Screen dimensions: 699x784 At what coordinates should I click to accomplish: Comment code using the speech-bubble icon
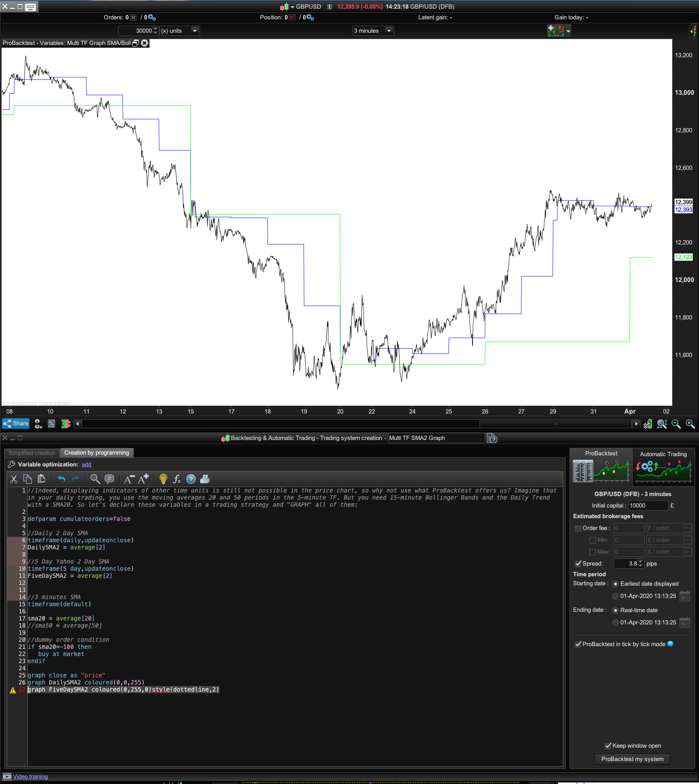point(109,479)
